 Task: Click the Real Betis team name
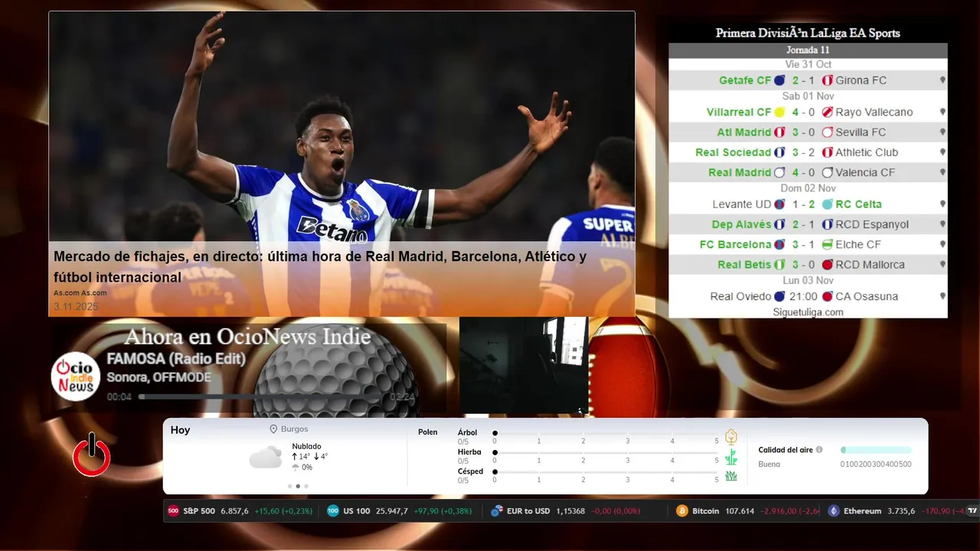[x=744, y=265]
